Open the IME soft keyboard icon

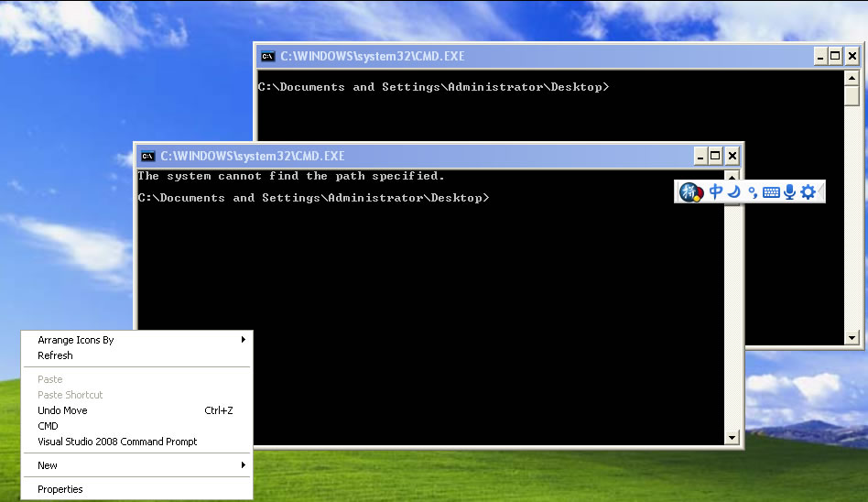pos(771,192)
